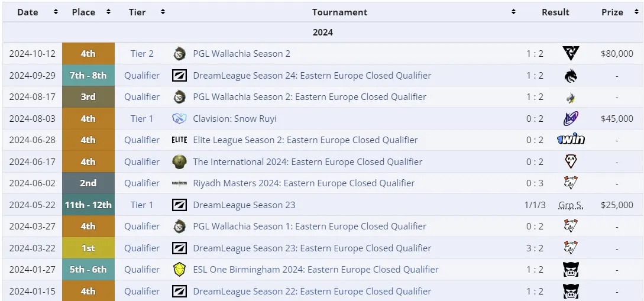644x301 pixels.
Task: Click Nouns logo in Clavision Snow Ruyi row
Action: (571, 119)
